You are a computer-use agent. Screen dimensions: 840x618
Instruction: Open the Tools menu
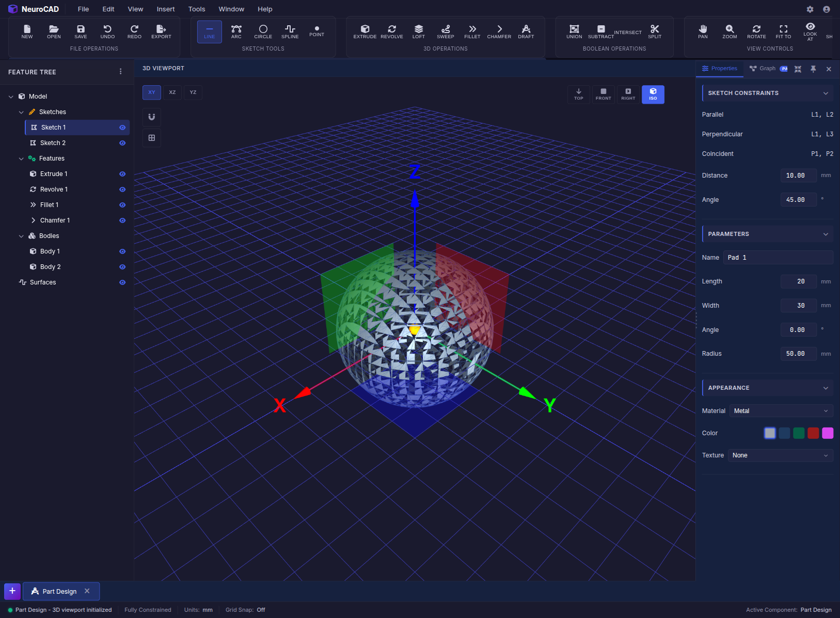196,9
